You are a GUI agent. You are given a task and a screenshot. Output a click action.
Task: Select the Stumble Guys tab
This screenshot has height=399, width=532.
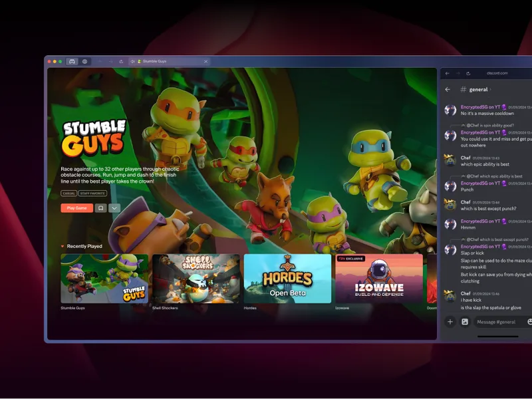(170, 61)
